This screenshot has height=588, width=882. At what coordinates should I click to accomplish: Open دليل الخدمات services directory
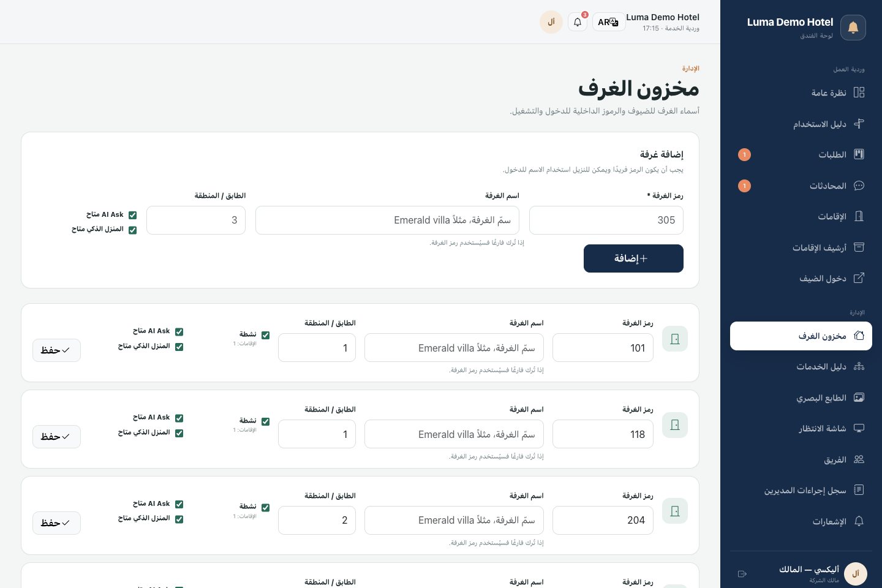(x=801, y=366)
